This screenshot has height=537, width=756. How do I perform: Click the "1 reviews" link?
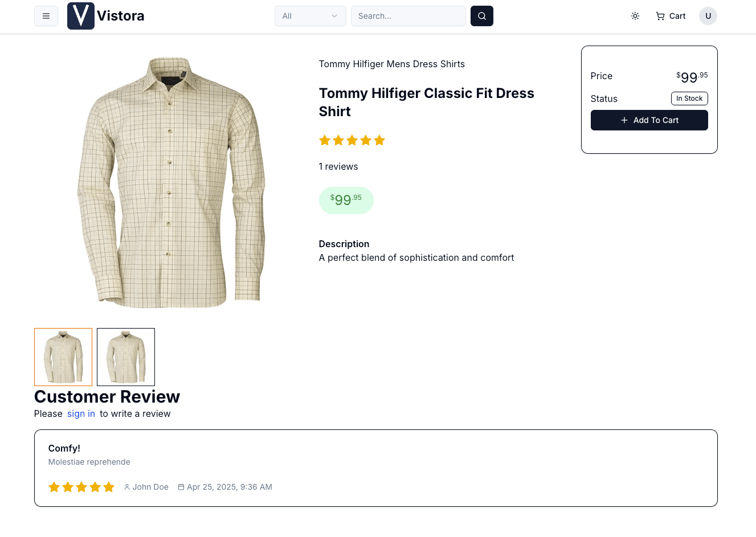(338, 166)
